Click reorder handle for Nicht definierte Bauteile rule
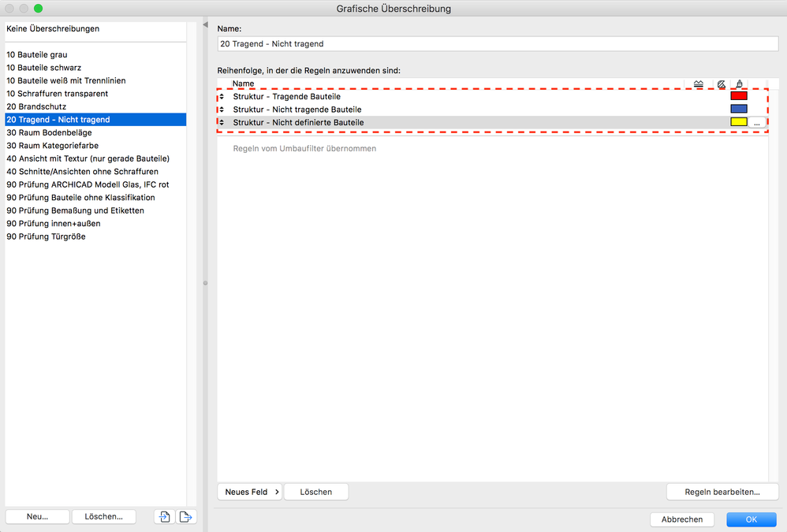The height and width of the screenshot is (532, 787). (x=222, y=122)
